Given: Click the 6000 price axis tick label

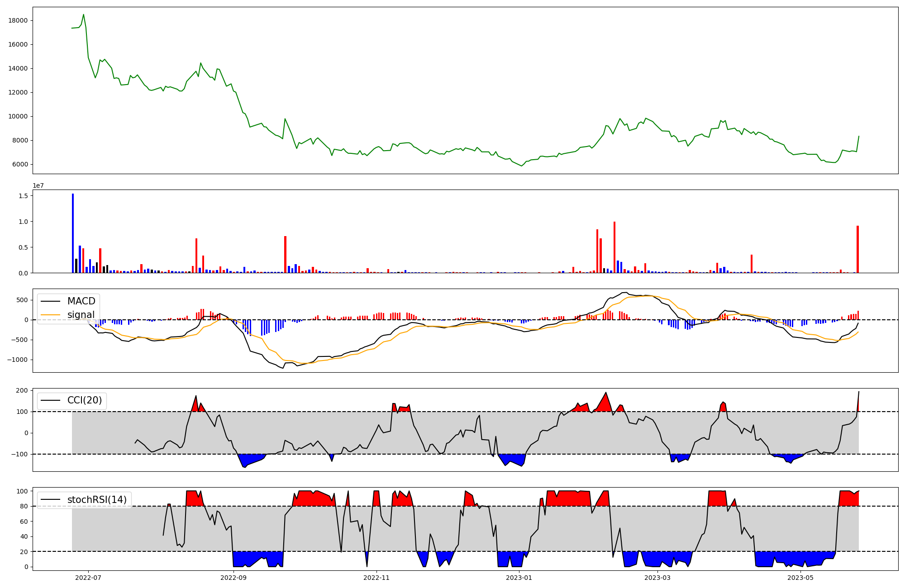Looking at the screenshot, I should [20, 165].
